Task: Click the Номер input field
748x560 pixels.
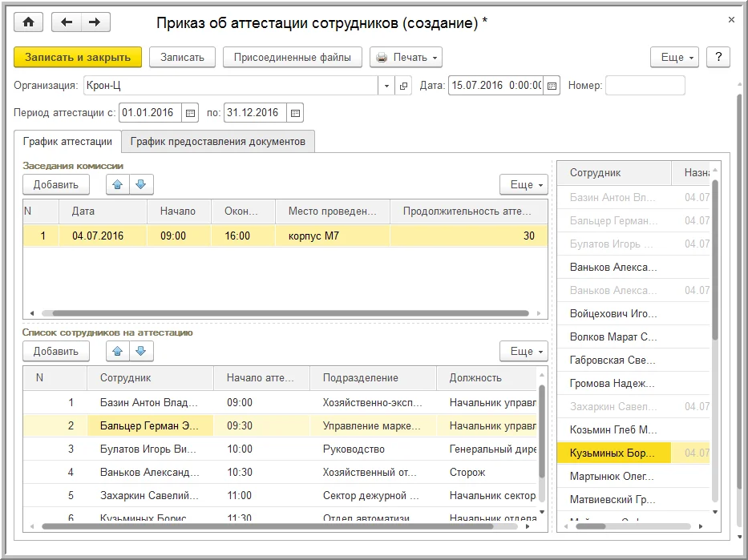Action: [645, 86]
